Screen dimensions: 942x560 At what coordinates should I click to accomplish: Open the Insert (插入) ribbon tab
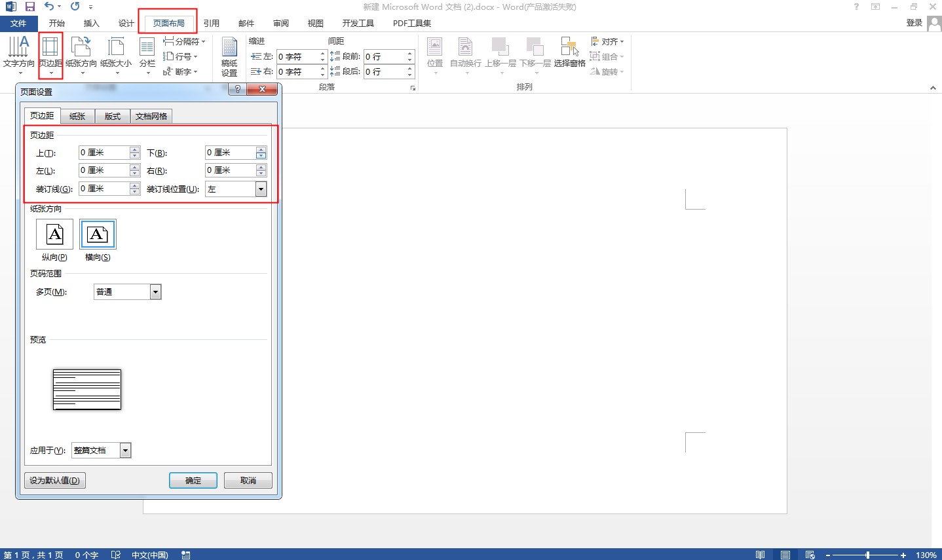91,24
